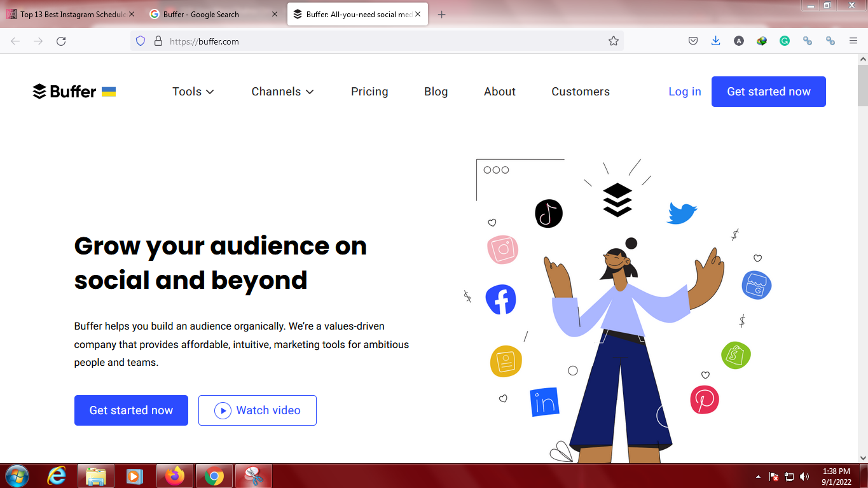This screenshot has height=488, width=868.
Task: Go back to previous page
Action: (x=15, y=41)
